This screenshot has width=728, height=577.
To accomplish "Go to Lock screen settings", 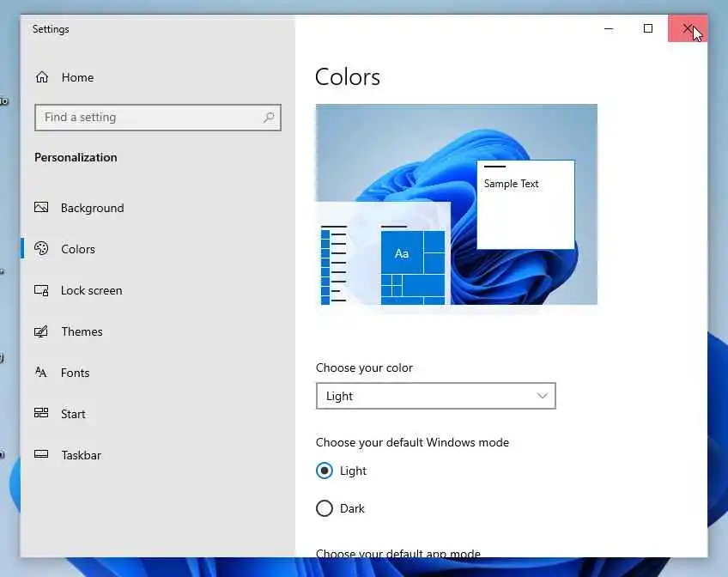I will coord(92,290).
